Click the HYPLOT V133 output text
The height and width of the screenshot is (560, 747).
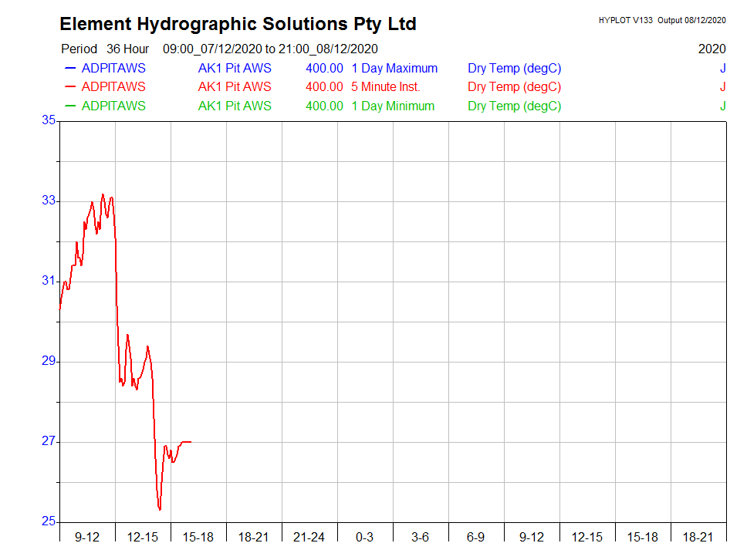(x=661, y=20)
